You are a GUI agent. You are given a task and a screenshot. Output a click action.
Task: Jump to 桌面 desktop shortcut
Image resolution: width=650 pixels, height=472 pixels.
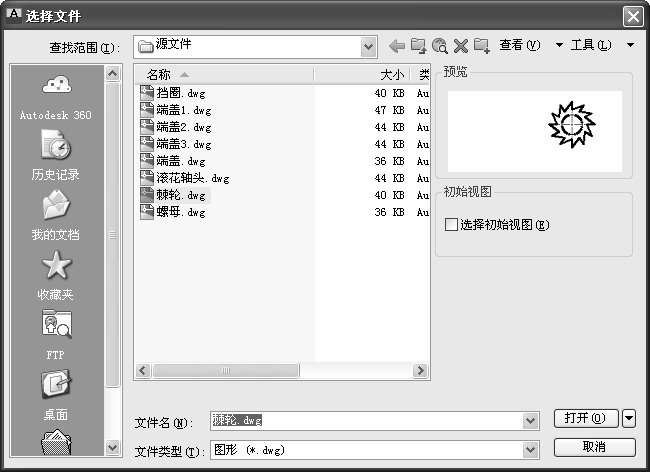click(x=56, y=395)
